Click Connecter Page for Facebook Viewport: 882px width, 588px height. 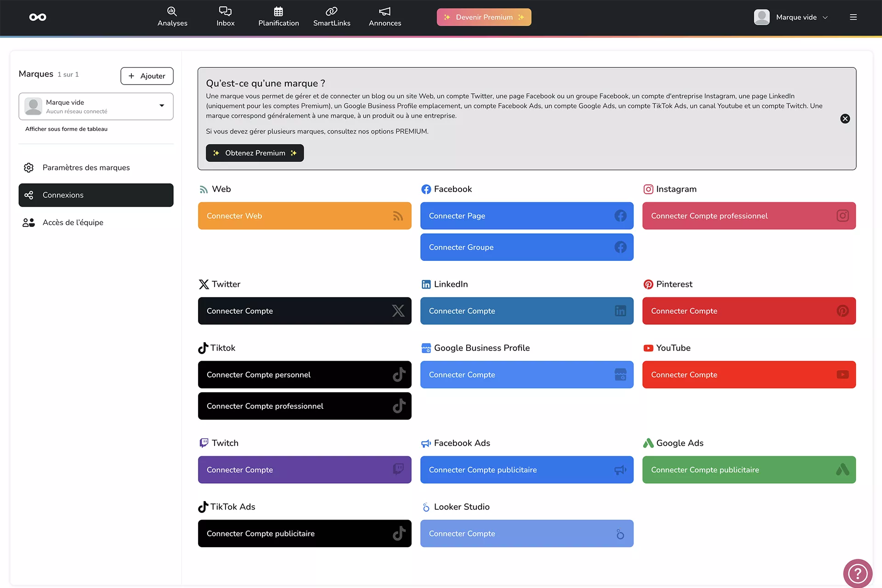[x=526, y=216]
